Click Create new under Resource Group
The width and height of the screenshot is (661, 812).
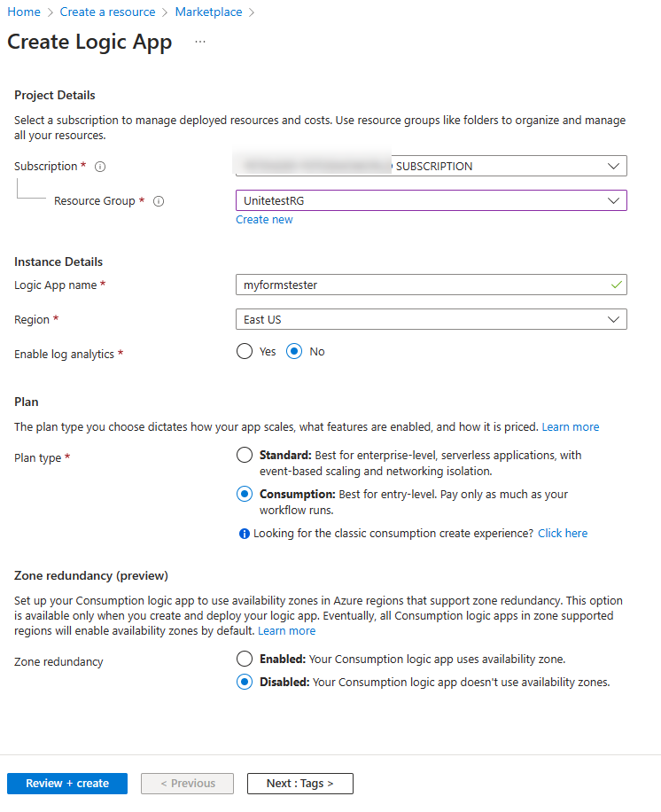click(x=264, y=219)
